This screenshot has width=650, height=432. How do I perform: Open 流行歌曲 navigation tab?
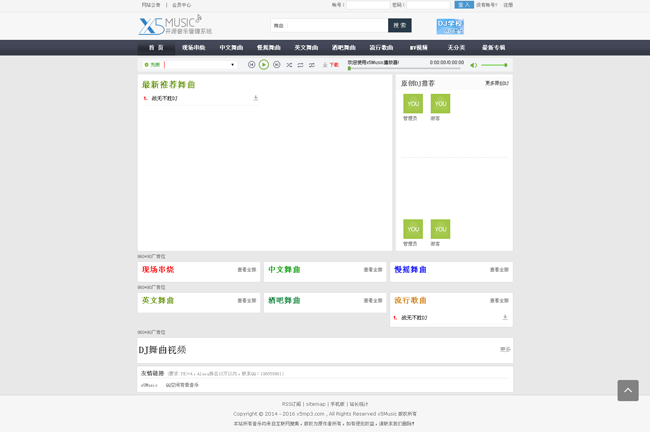pyautogui.click(x=381, y=48)
